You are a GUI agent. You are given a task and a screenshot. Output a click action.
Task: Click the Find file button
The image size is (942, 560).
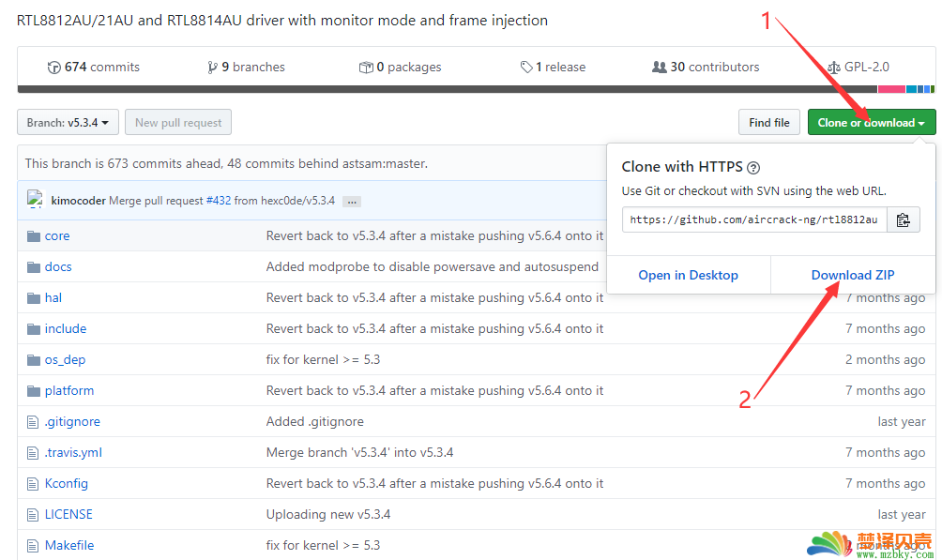coord(769,123)
